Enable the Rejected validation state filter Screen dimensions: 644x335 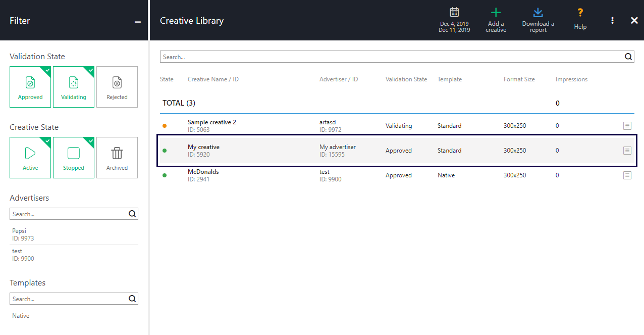coord(117,87)
